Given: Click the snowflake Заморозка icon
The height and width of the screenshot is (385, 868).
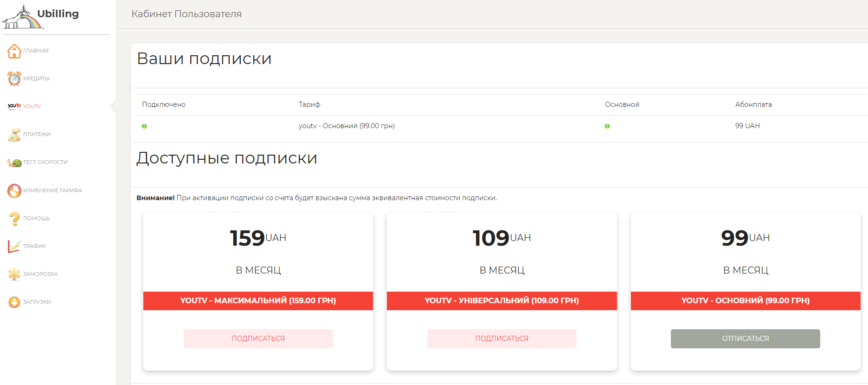Looking at the screenshot, I should (14, 274).
